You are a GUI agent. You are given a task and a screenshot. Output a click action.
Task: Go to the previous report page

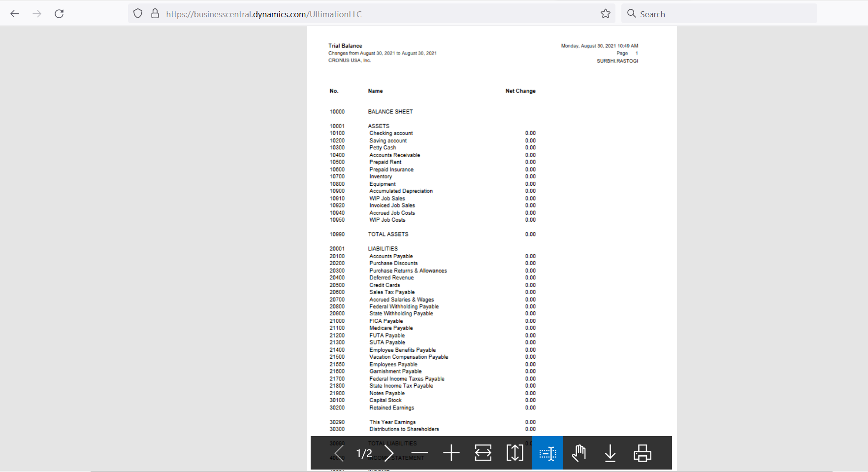coord(339,453)
